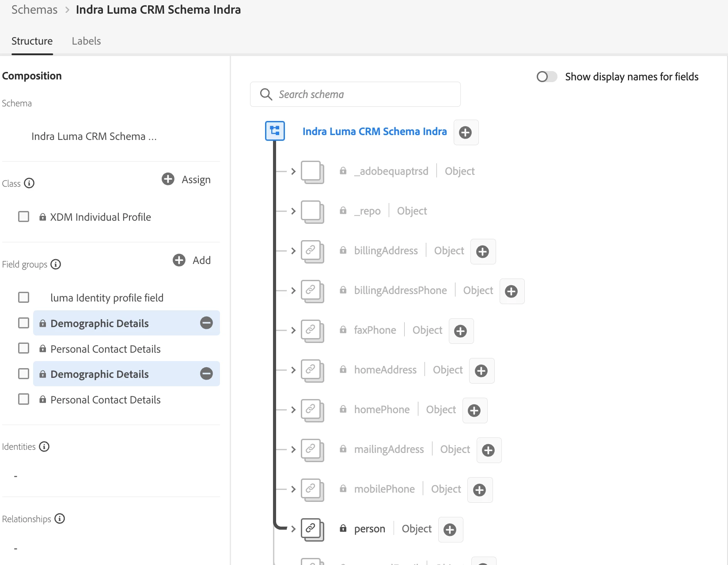Click the Relationships info icon
This screenshot has height=565, width=728.
tap(60, 519)
